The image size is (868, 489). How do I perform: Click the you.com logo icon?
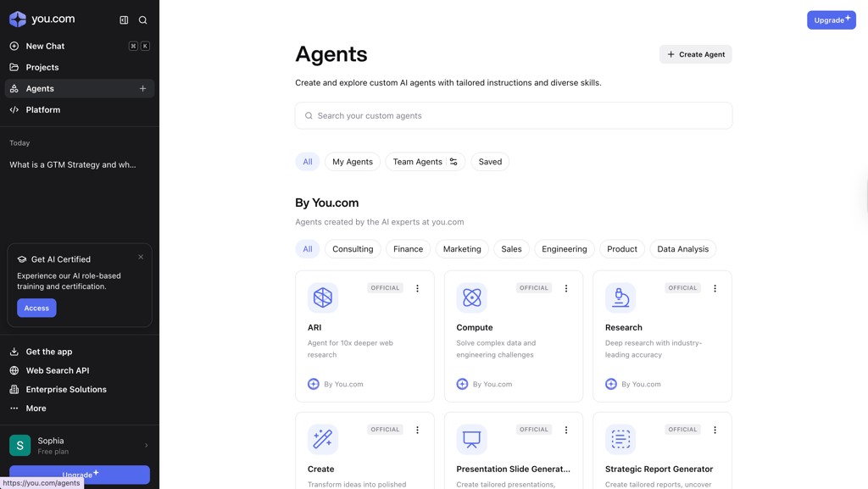[18, 19]
